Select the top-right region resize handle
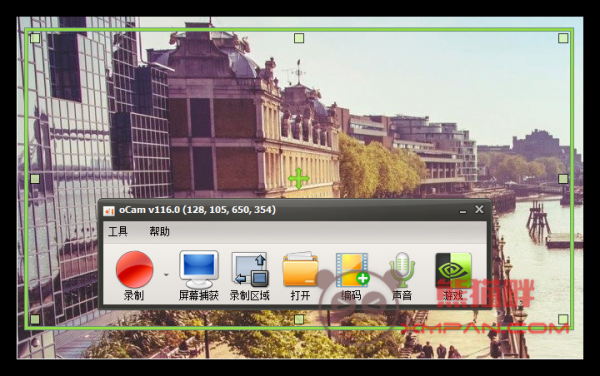This screenshot has width=600, height=376. (x=563, y=38)
